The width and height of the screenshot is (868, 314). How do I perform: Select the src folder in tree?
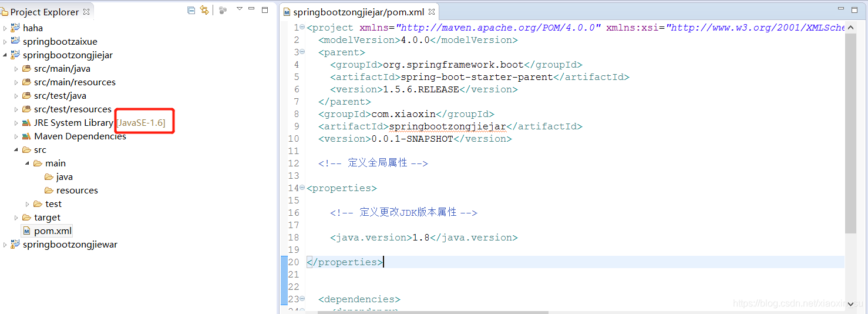coord(35,149)
